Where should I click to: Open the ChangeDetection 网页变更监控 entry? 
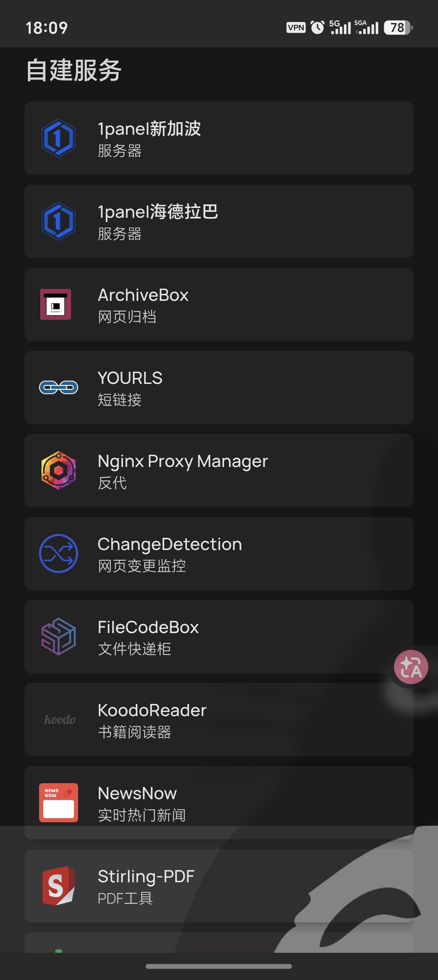219,554
